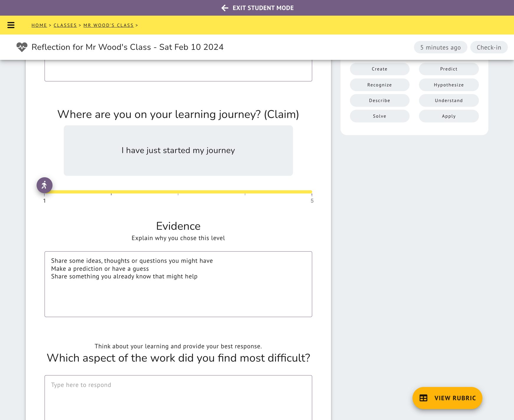The image size is (514, 420).
Task: Click the rubric table icon
Action: [423, 398]
